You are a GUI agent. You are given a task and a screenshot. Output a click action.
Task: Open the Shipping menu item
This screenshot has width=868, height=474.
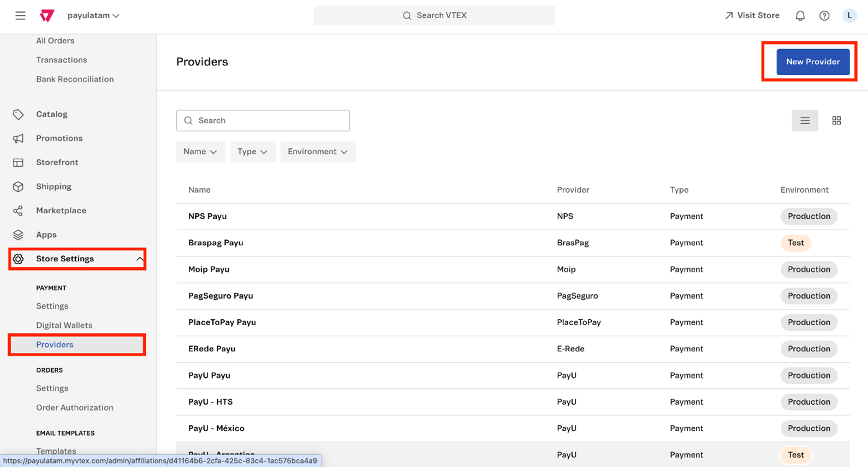click(53, 187)
